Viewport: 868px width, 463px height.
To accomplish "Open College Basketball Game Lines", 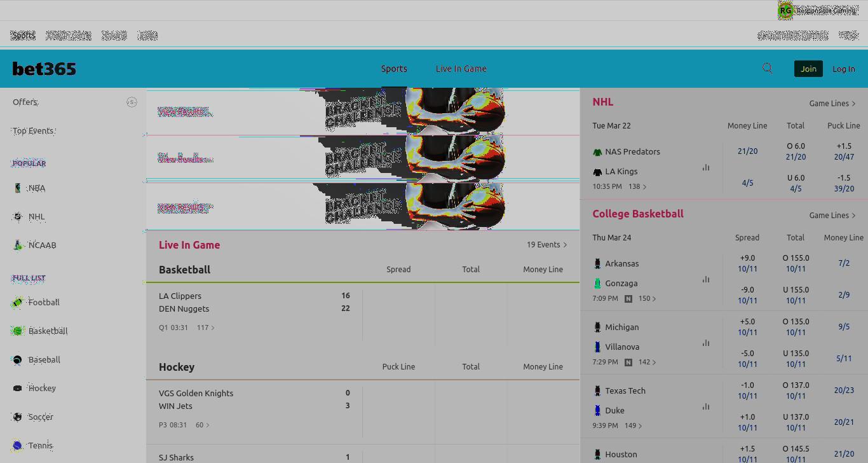I will (832, 215).
